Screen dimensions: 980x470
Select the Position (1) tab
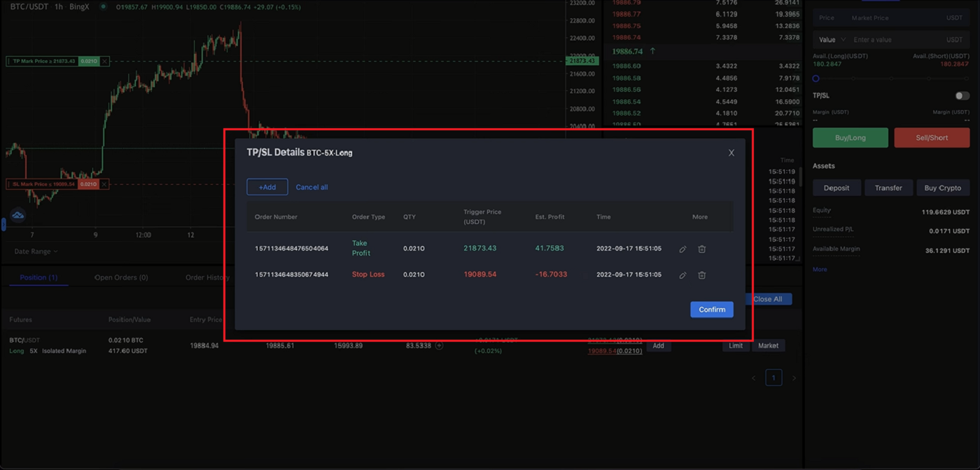(x=38, y=277)
